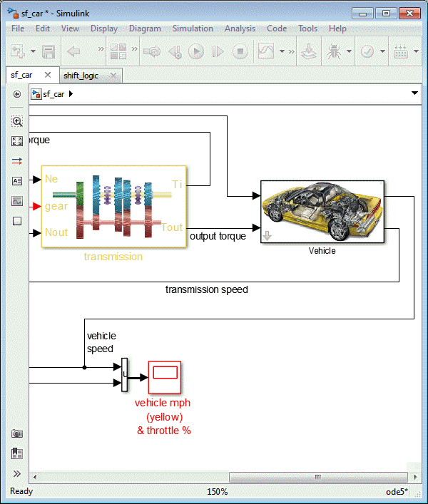The height and width of the screenshot is (504, 428).
Task: Insert an annotation with the text icon
Action: pos(17,181)
